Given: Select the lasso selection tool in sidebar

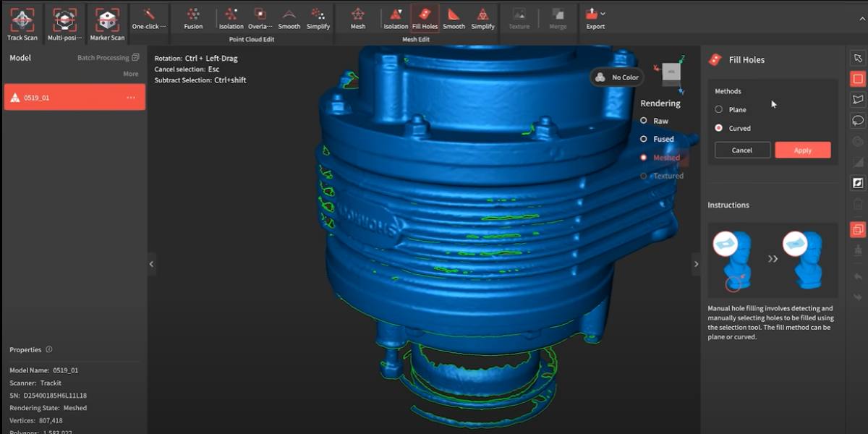Looking at the screenshot, I should [x=858, y=120].
